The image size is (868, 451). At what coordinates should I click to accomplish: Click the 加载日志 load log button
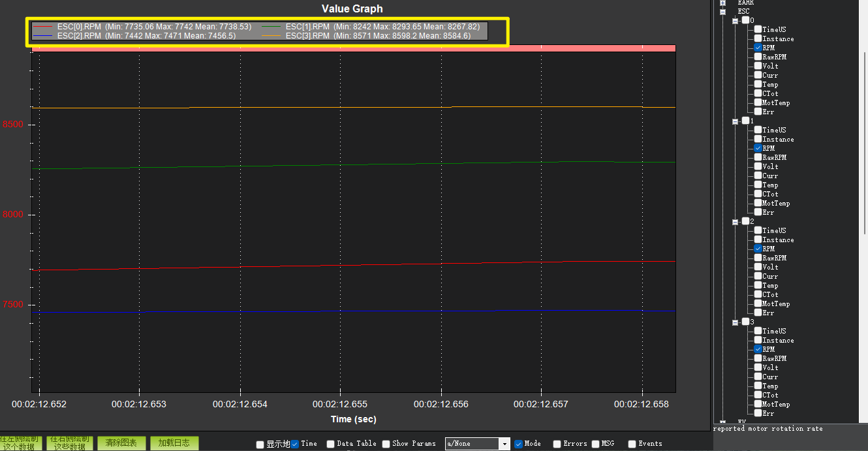(x=174, y=443)
